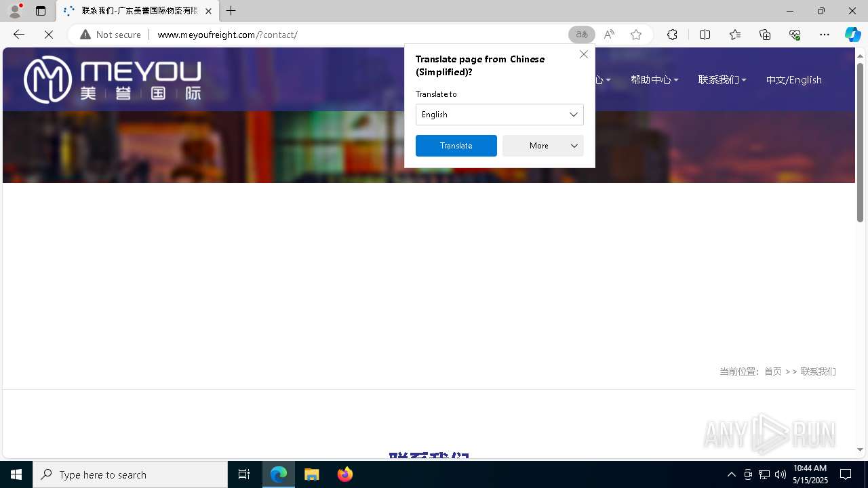The image size is (868, 488).
Task: Close the translate popup
Action: pos(584,54)
